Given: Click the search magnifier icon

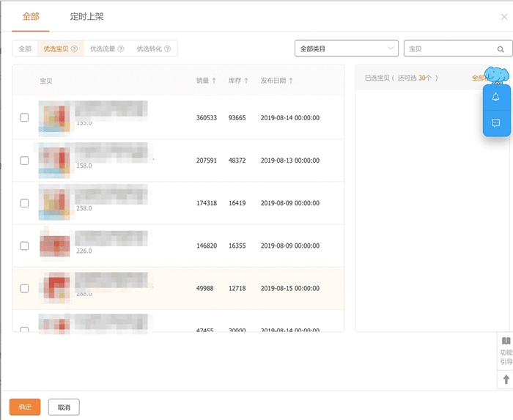Looking at the screenshot, I should coord(501,49).
